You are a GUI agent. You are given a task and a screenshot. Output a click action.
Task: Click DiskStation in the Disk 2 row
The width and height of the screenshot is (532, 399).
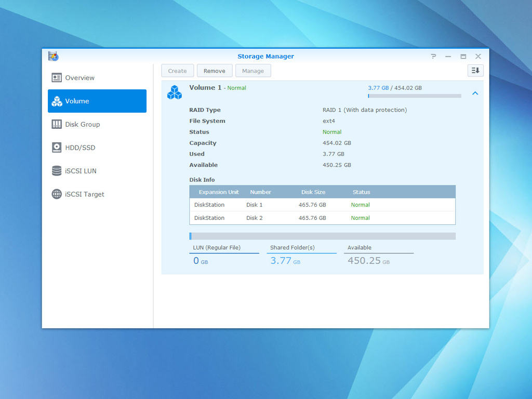coord(209,218)
